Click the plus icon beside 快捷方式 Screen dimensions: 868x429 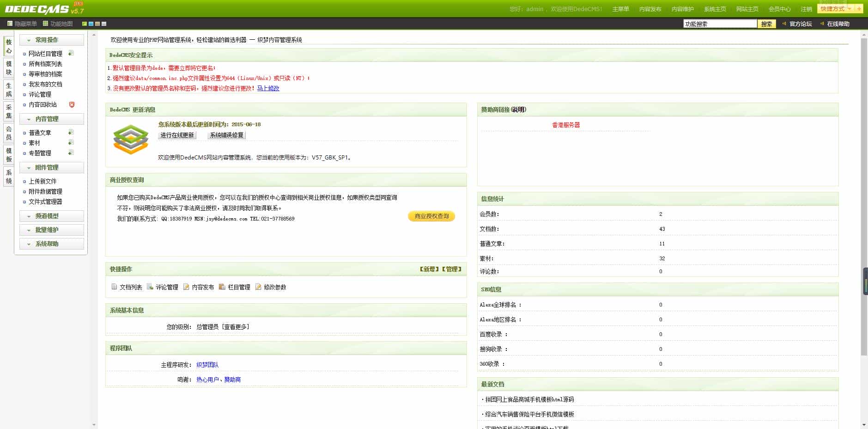[x=859, y=9]
